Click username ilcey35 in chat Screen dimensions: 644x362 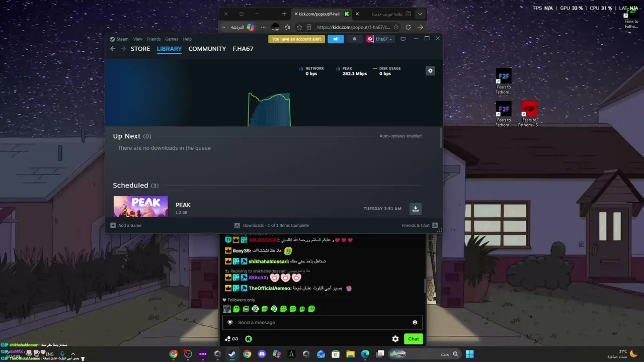[x=242, y=251]
